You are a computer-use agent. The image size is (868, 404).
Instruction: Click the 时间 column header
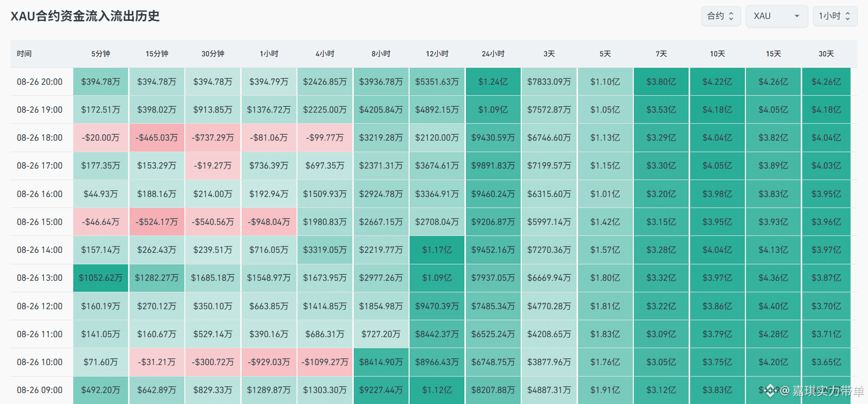pyautogui.click(x=24, y=54)
